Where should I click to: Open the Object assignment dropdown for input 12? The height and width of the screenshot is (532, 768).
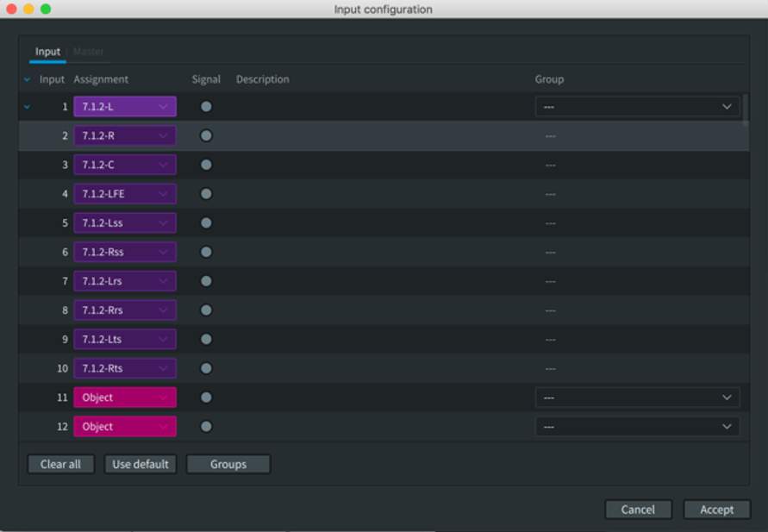125,426
